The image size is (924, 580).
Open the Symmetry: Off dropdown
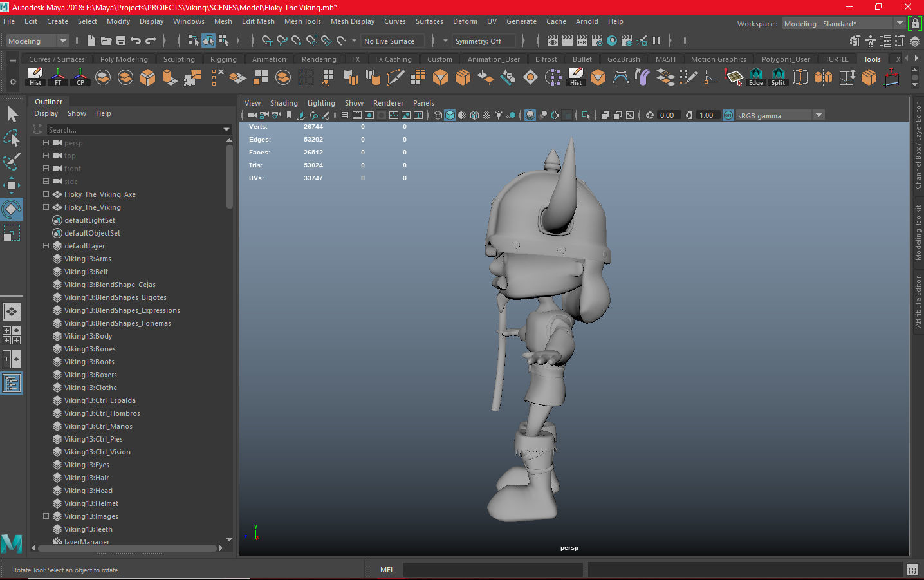(x=485, y=41)
